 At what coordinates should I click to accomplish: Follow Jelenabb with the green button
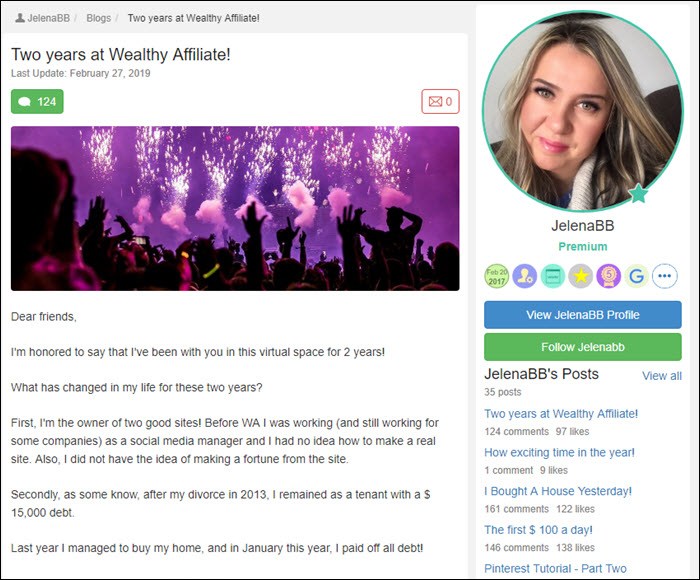click(x=583, y=347)
